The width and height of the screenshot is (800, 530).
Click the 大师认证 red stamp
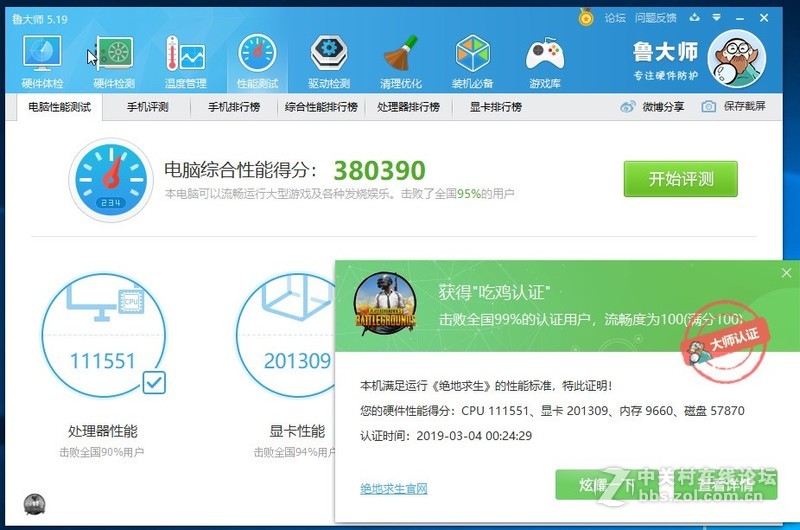pyautogui.click(x=725, y=341)
